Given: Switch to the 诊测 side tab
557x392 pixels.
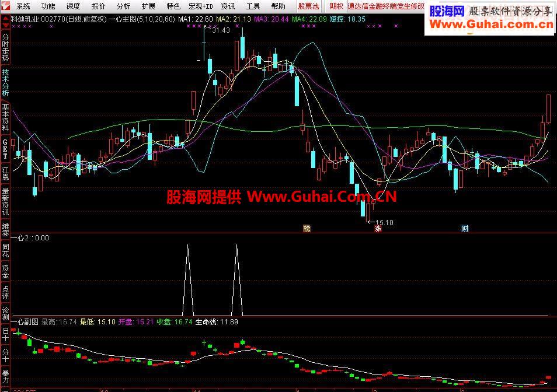Looking at the screenshot, I should pos(5,313).
